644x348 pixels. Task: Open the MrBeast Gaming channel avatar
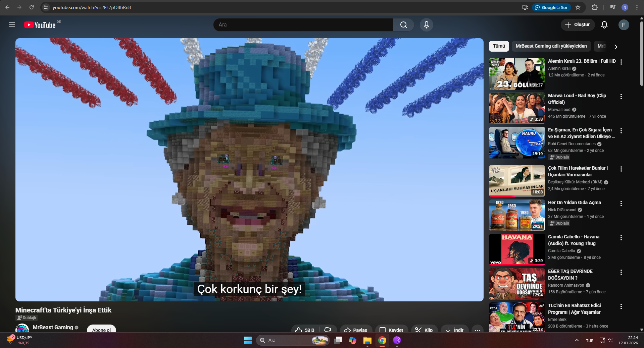point(22,329)
